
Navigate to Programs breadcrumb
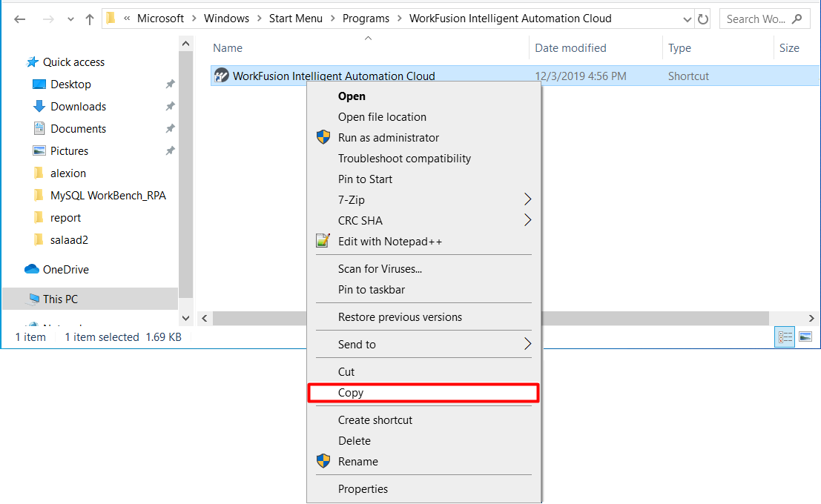click(366, 19)
